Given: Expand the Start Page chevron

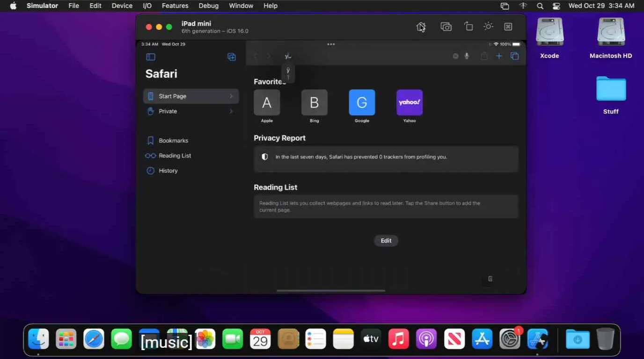Looking at the screenshot, I should coord(231,96).
